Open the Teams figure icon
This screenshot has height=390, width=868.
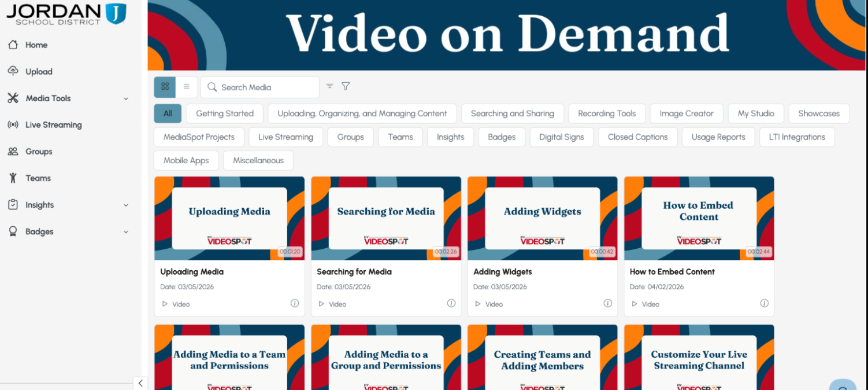coord(13,178)
